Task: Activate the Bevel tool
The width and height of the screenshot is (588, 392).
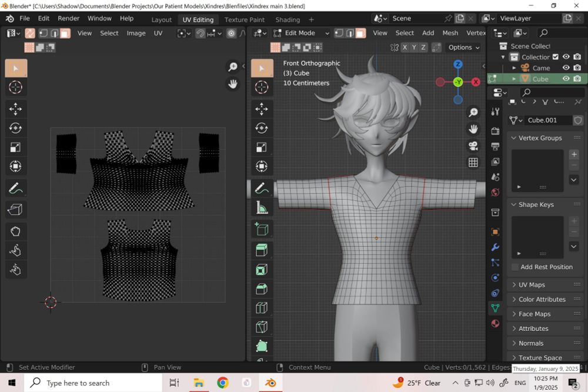Action: [262, 289]
